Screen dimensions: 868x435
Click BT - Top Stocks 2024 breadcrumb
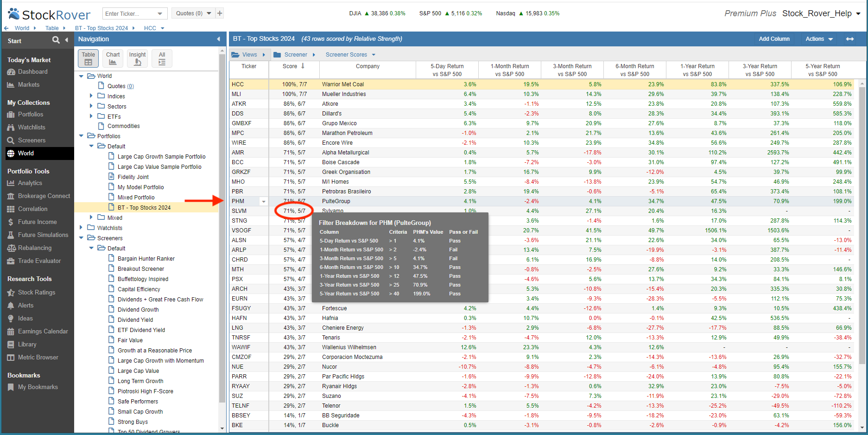(101, 28)
